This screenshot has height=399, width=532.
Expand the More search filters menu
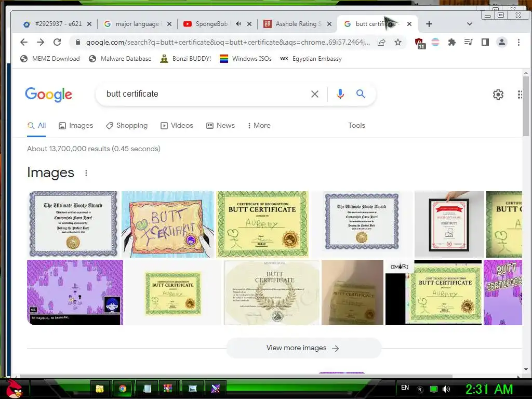(259, 126)
